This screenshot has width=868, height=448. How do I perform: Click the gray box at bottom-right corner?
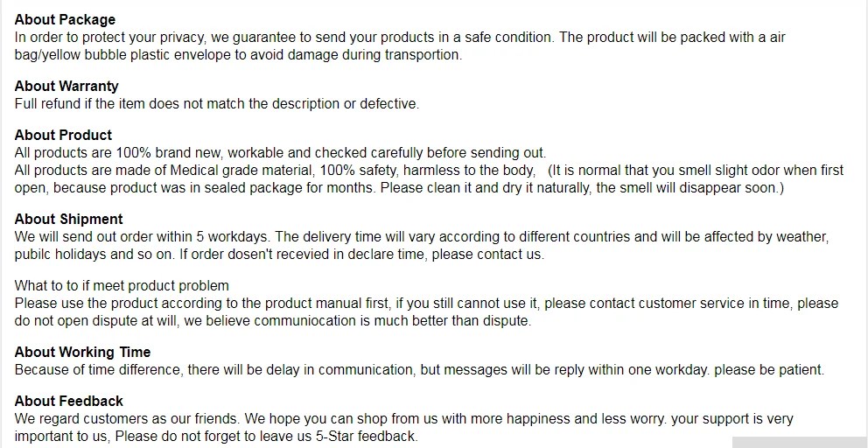(x=800, y=443)
